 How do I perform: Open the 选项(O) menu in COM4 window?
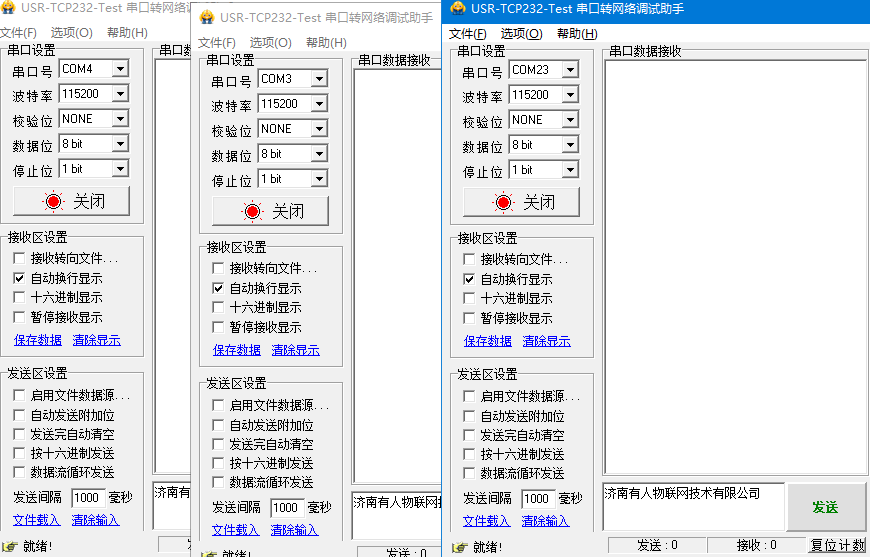pyautogui.click(x=72, y=33)
